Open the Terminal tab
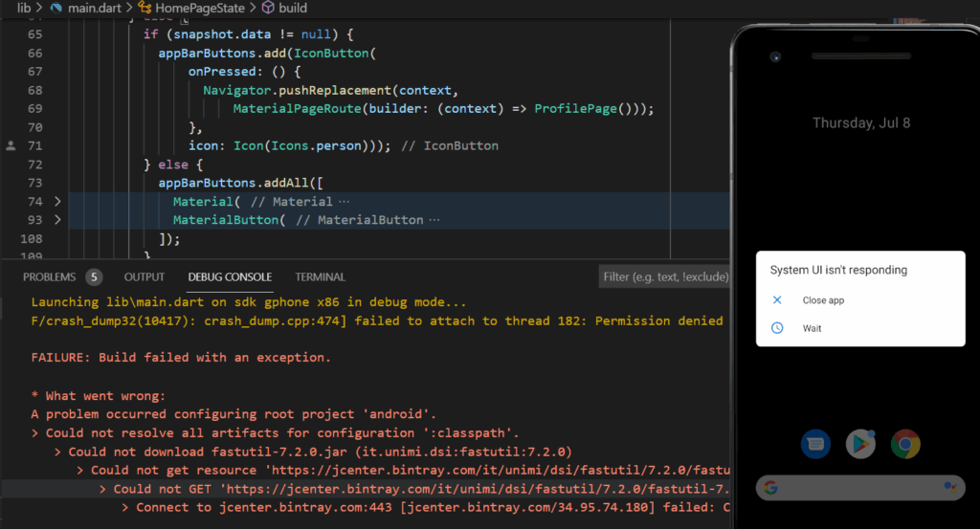This screenshot has width=980, height=529. pyautogui.click(x=320, y=277)
